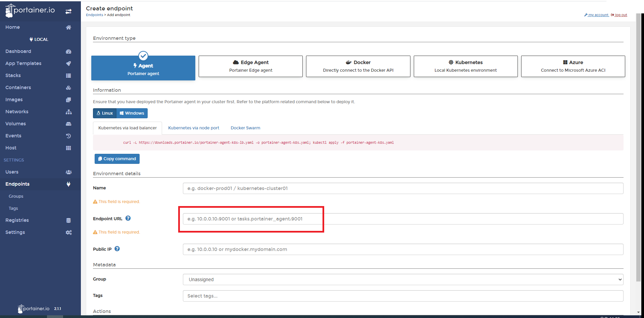Click Endpoint URL help question icon

(x=128, y=218)
